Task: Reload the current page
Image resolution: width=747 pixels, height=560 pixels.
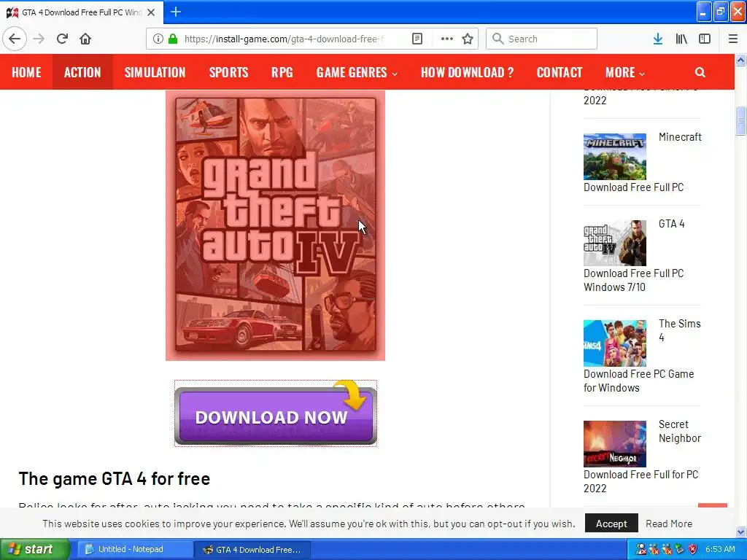Action: tap(62, 39)
